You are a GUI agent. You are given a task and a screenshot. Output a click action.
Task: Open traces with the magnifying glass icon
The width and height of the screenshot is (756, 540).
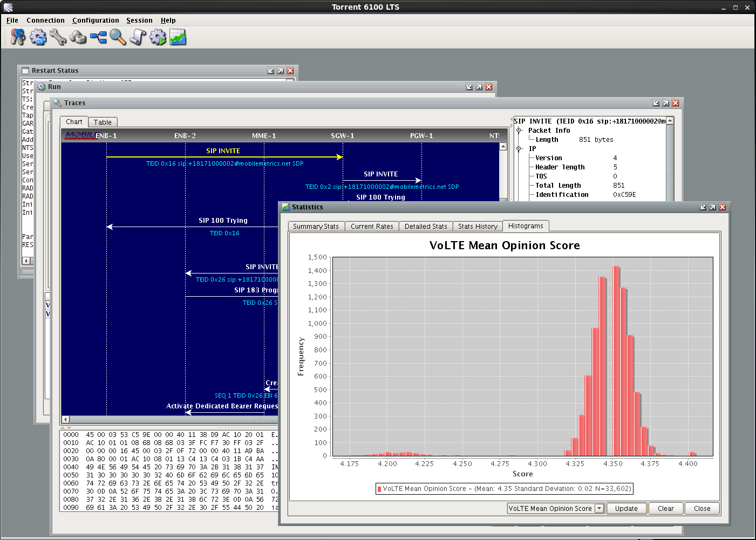click(118, 37)
